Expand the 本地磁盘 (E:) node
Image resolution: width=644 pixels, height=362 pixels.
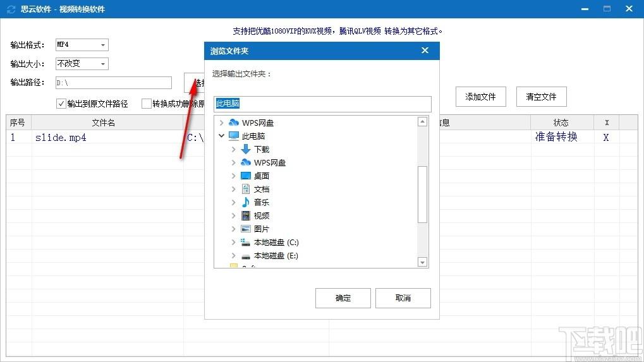(233, 256)
